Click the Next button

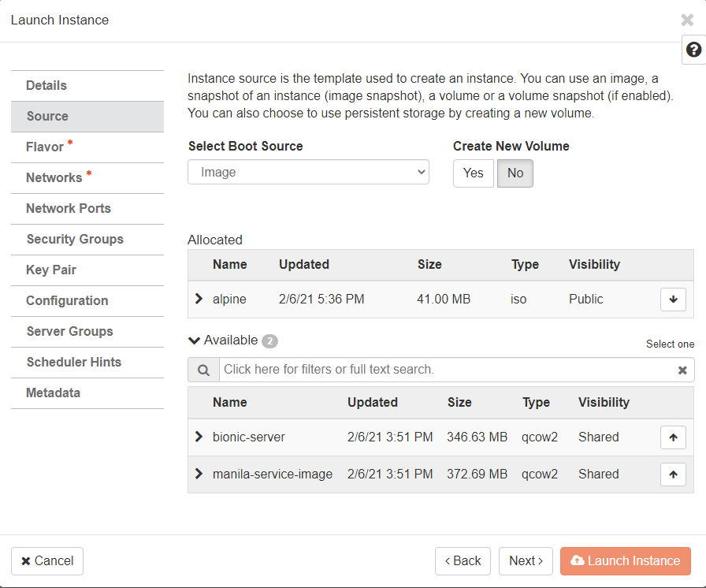526,561
